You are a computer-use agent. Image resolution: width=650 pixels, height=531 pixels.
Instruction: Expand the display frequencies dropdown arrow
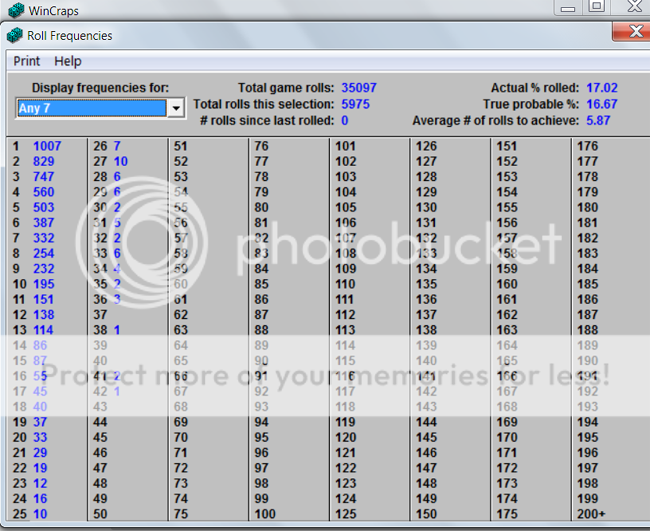[x=176, y=108]
